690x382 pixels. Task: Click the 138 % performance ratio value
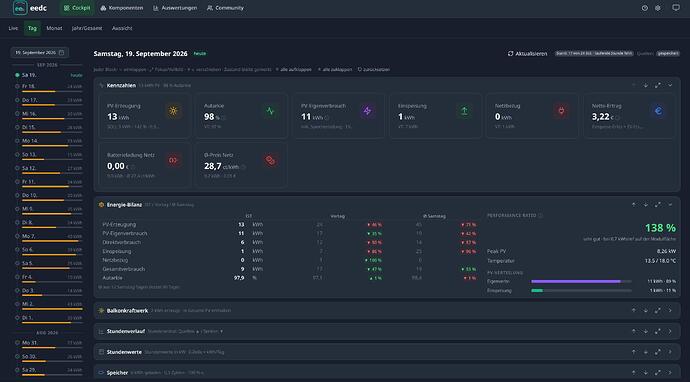660,228
